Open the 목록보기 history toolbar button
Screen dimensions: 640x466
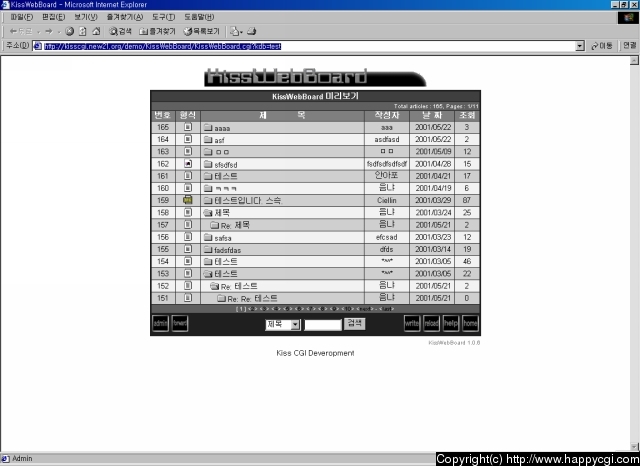(202, 31)
